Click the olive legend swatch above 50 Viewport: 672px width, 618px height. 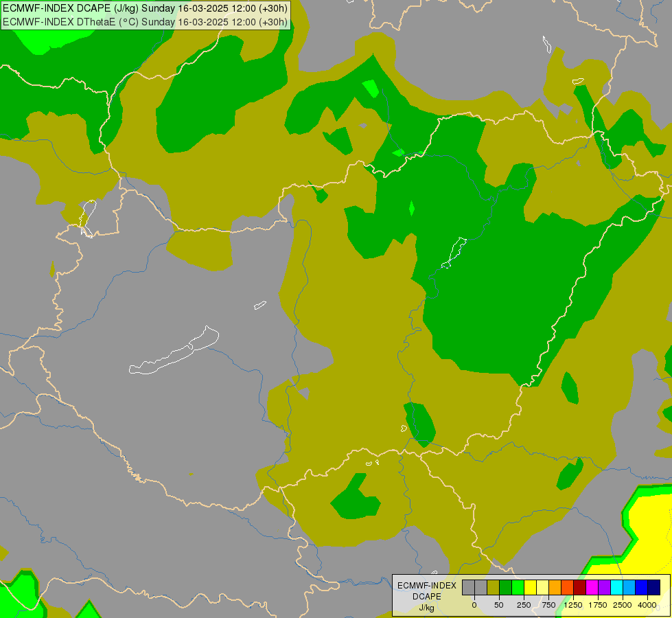pos(494,587)
